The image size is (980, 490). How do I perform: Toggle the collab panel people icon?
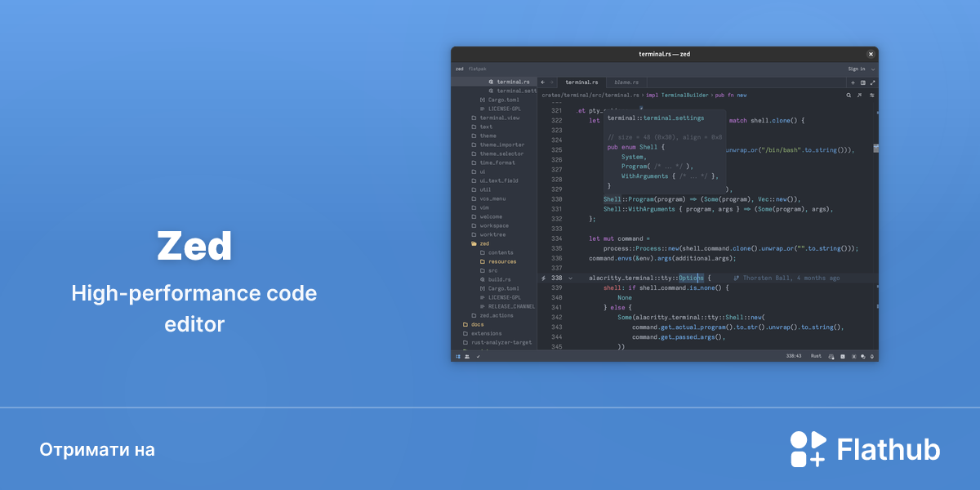[467, 356]
